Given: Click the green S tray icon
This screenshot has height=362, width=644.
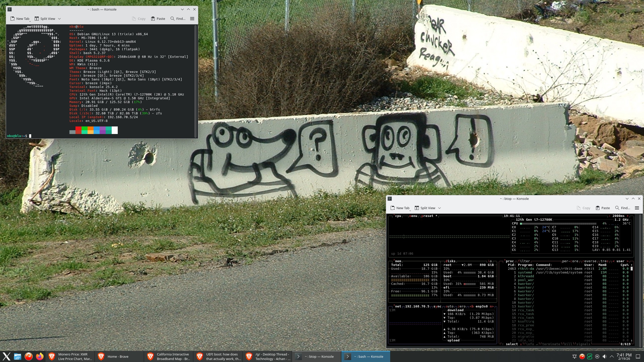Looking at the screenshot, I should point(590,356).
